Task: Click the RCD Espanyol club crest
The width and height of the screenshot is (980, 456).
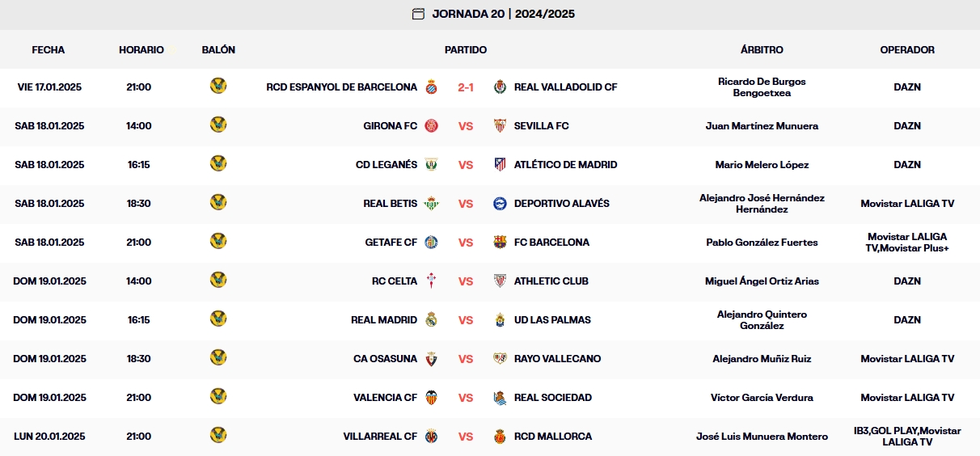Action: [x=432, y=87]
